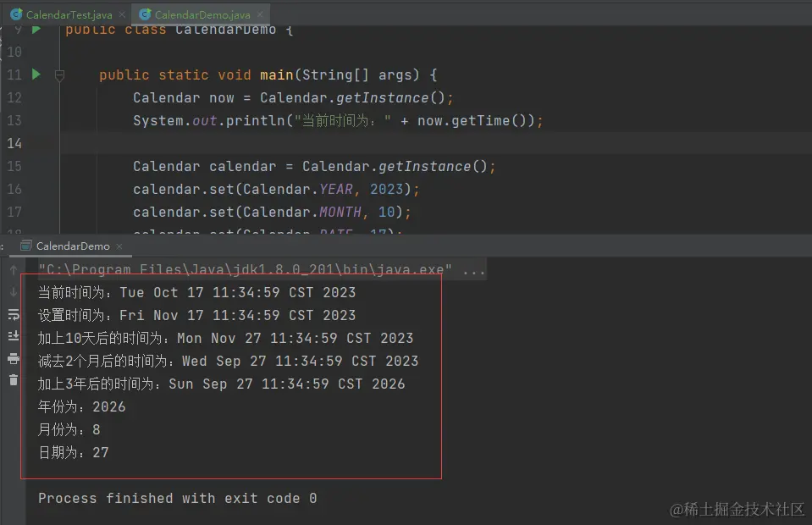Viewport: 812px width, 525px height.
Task: Close the CalendarDemo.java editor tab
Action: pos(261,14)
